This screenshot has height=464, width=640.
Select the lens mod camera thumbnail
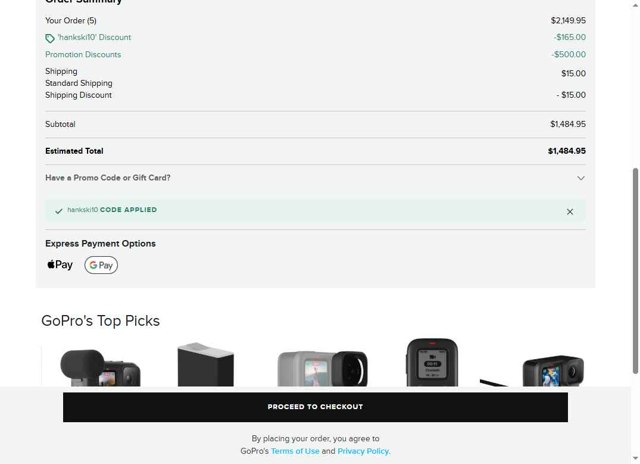(x=322, y=369)
